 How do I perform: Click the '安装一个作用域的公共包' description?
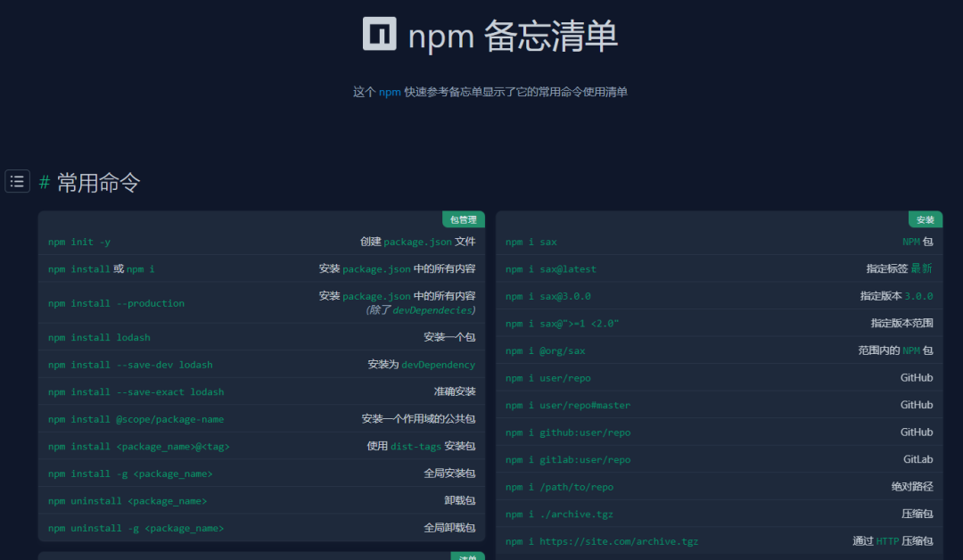[418, 419]
